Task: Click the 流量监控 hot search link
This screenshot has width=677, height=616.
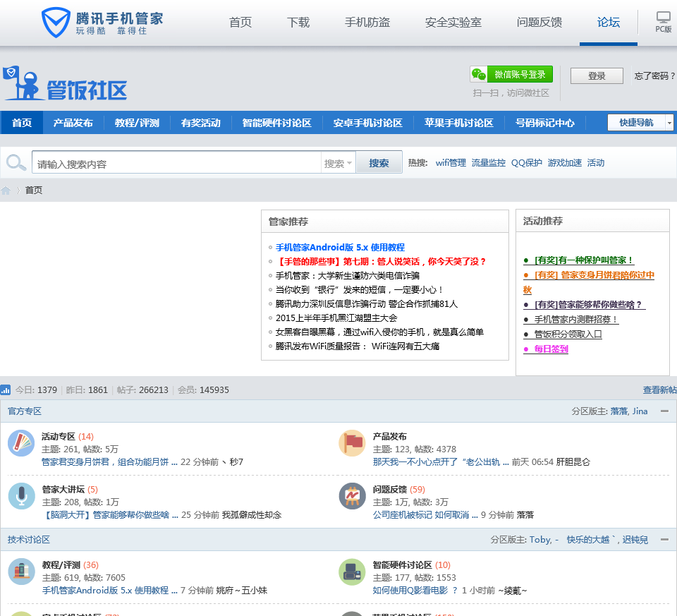Action: tap(488, 163)
